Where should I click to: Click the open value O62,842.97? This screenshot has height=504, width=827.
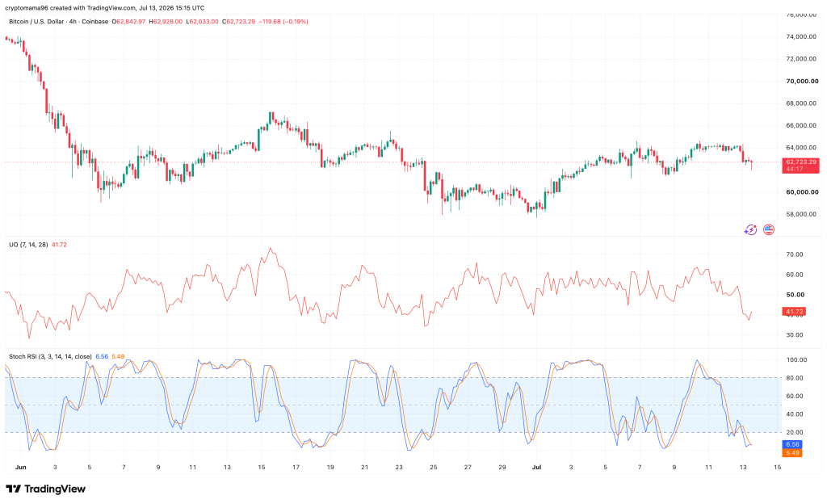(128, 22)
